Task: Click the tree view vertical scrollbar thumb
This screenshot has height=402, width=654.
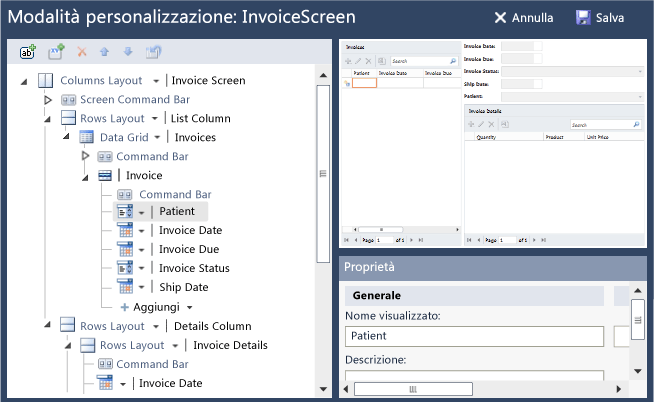Action: (323, 173)
